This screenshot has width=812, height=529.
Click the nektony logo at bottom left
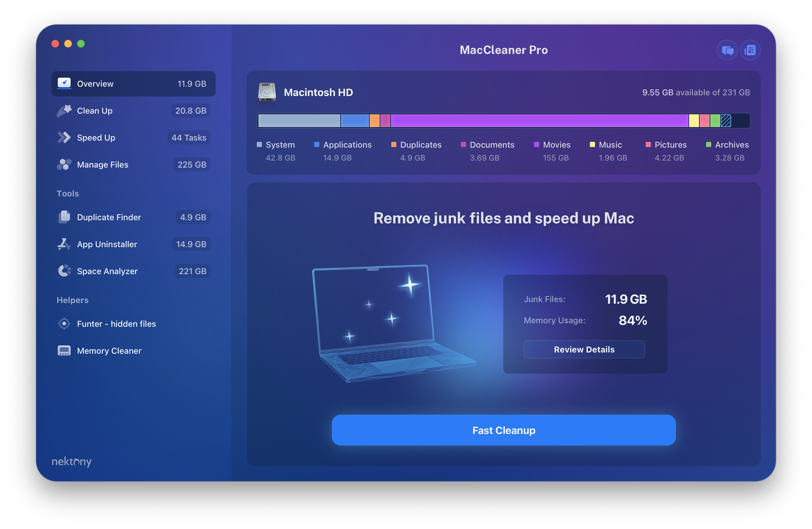tap(72, 462)
